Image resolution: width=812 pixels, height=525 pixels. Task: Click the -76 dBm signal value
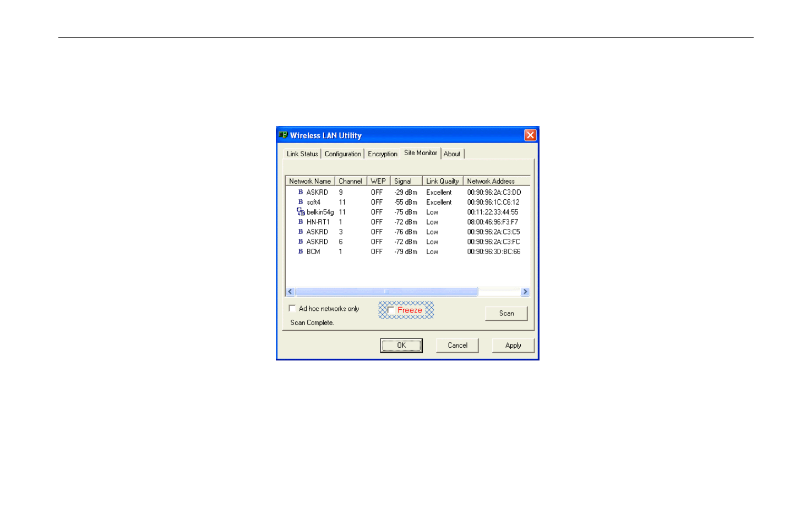(x=406, y=232)
